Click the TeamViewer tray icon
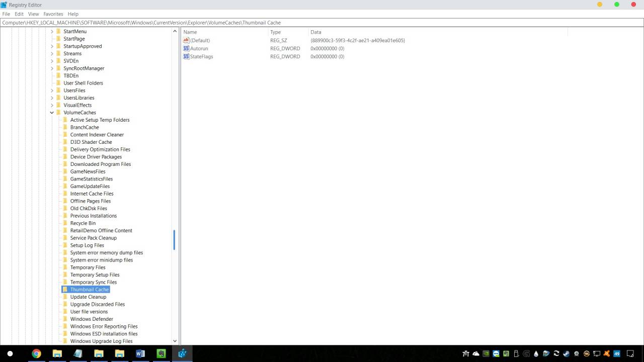The width and height of the screenshot is (644, 362). pyautogui.click(x=496, y=353)
